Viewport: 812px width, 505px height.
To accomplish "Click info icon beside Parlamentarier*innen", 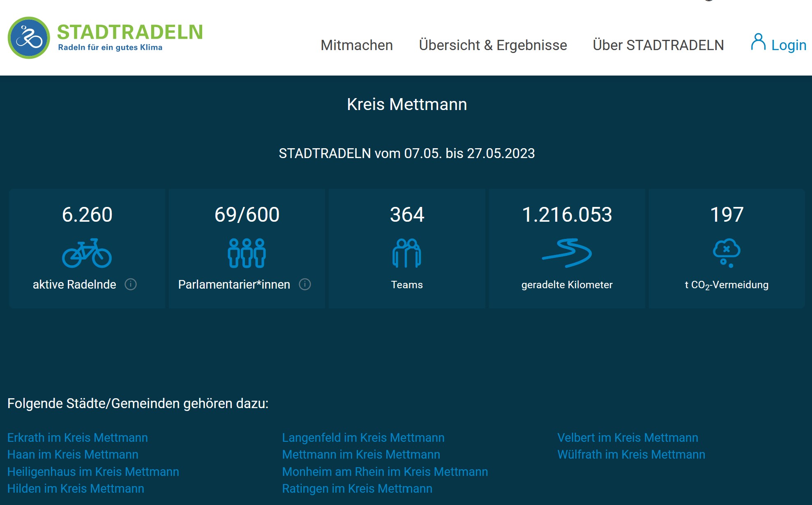I will (305, 284).
